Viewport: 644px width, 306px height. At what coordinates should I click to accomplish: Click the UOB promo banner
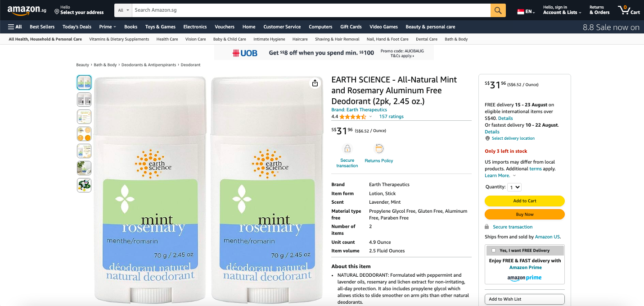324,53
